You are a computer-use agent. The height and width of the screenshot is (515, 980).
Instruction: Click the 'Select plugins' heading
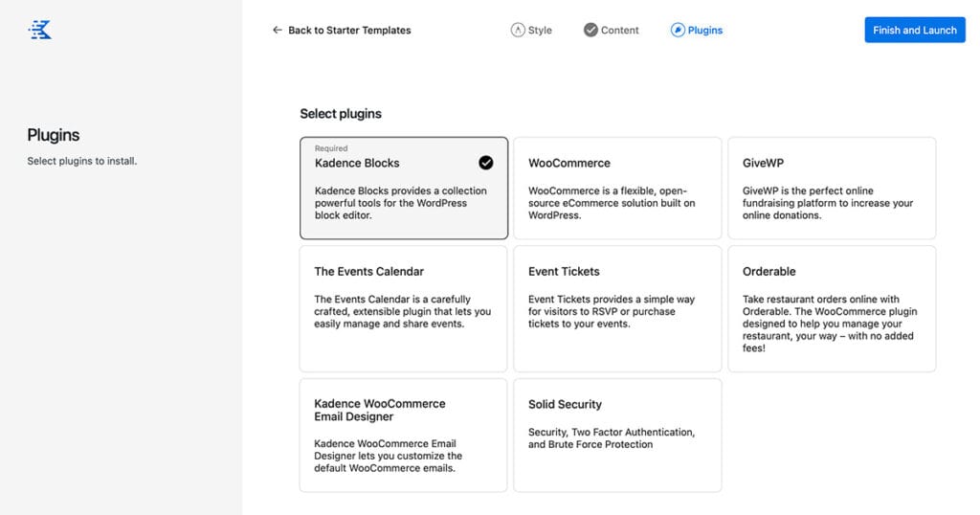(341, 114)
